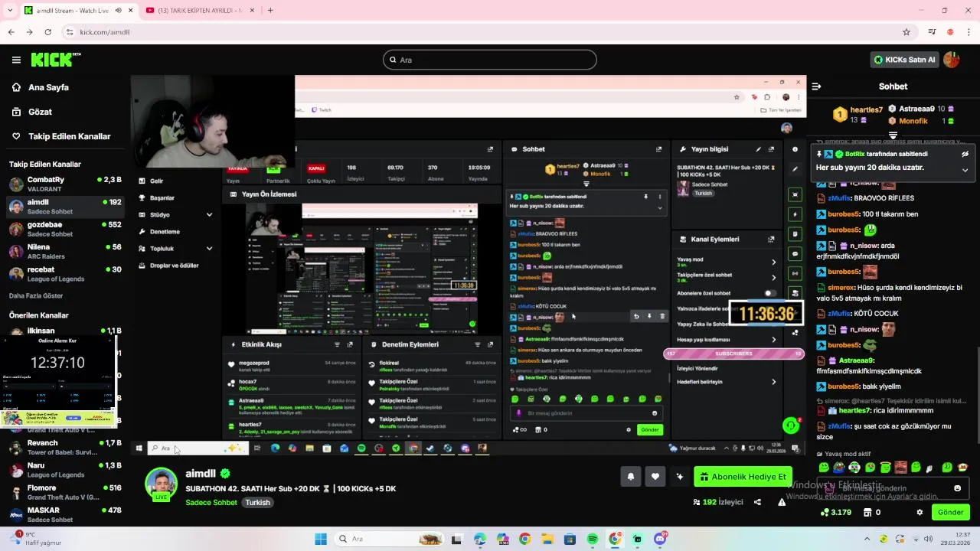Share the aimdll stream

[757, 502]
